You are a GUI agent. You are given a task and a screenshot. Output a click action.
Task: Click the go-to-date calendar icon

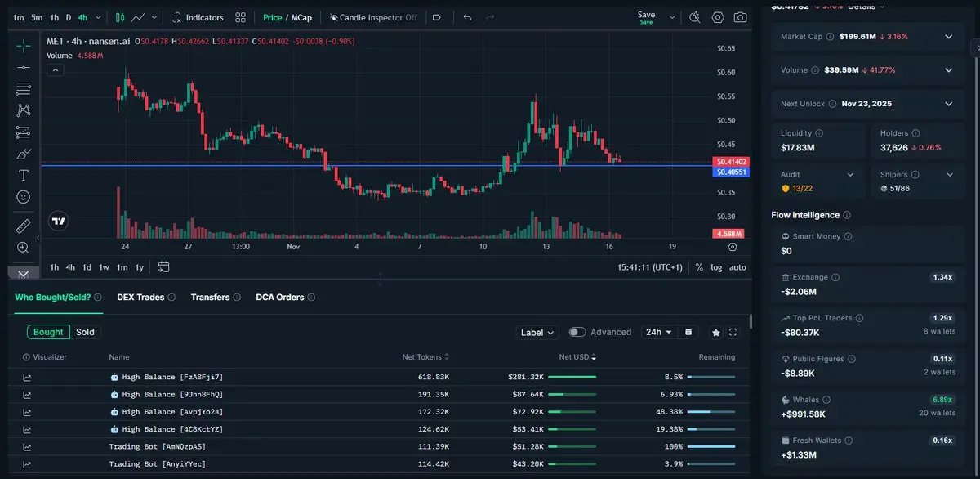tap(163, 267)
